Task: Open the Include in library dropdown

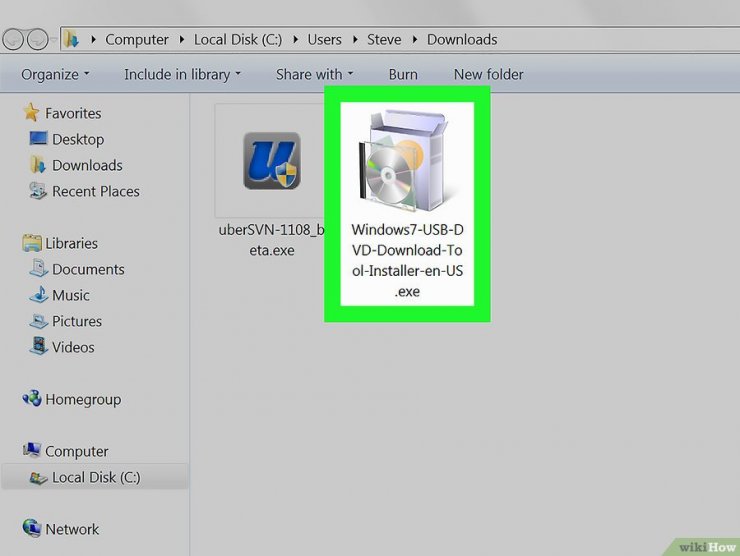Action: click(183, 75)
